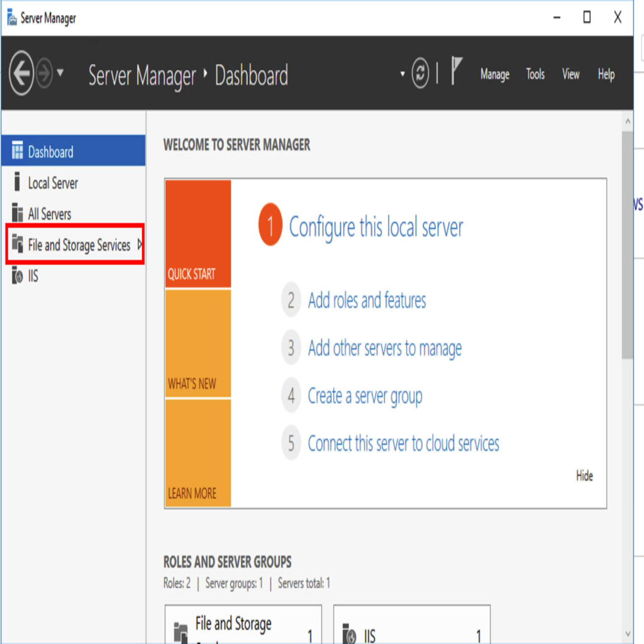Image resolution: width=644 pixels, height=644 pixels.
Task: Click the step 4 number circle
Action: click(291, 396)
